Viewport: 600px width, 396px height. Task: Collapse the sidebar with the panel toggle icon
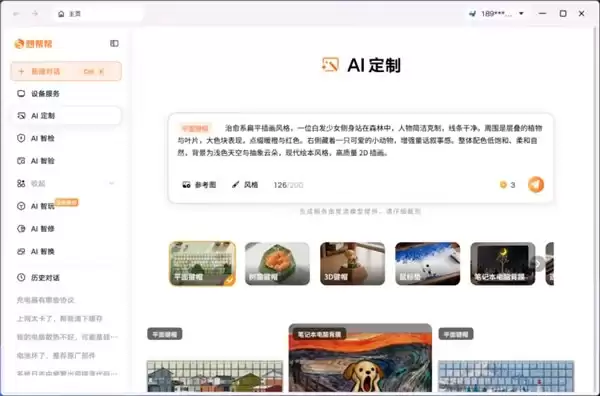(x=114, y=43)
